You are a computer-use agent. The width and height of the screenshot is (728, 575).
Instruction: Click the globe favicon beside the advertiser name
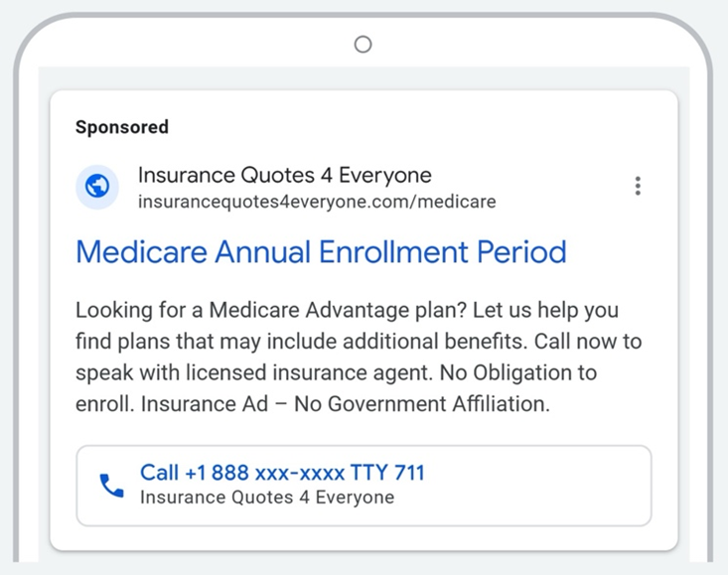(97, 187)
